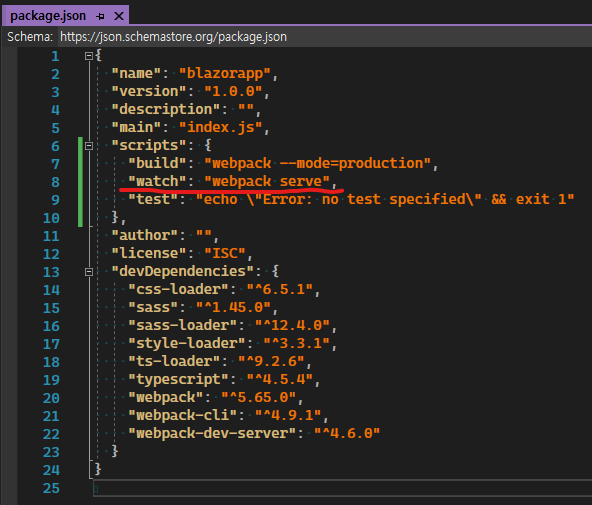Click the "webpack-cli" key

[183, 416]
